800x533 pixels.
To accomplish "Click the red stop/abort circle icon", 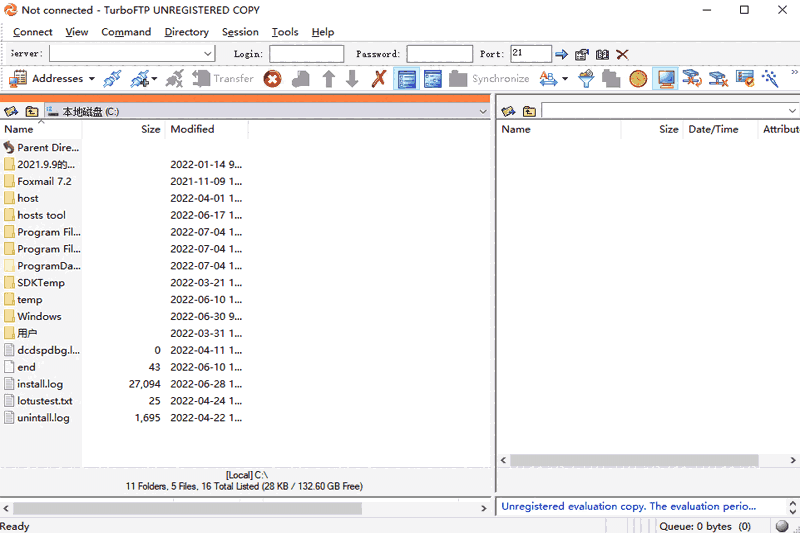I will 272,78.
